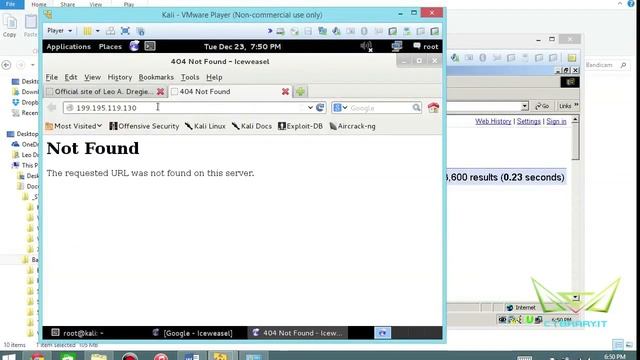This screenshot has height=360, width=640.
Task: Click the Unity mode icon in VMware toolbar
Action: (140, 31)
